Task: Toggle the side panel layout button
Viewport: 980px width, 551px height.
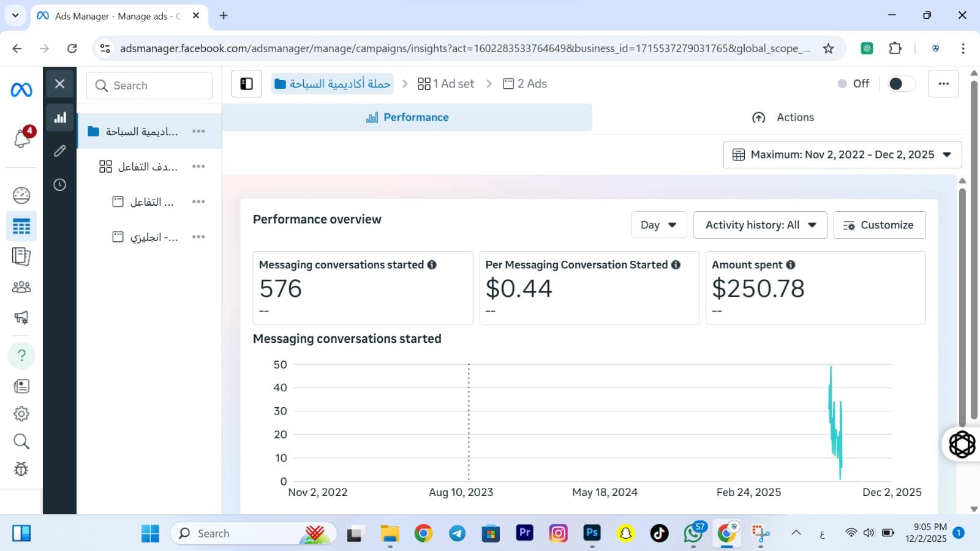Action: point(246,84)
